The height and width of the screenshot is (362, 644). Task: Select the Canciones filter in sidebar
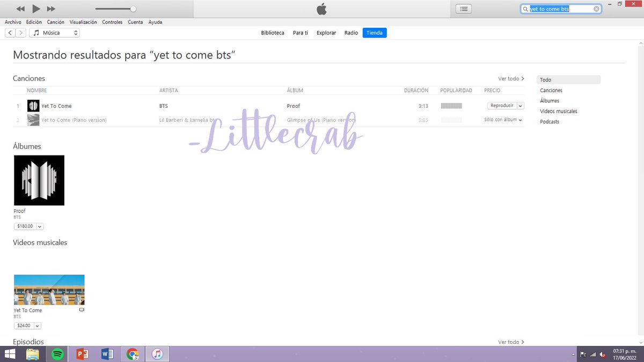click(x=551, y=91)
